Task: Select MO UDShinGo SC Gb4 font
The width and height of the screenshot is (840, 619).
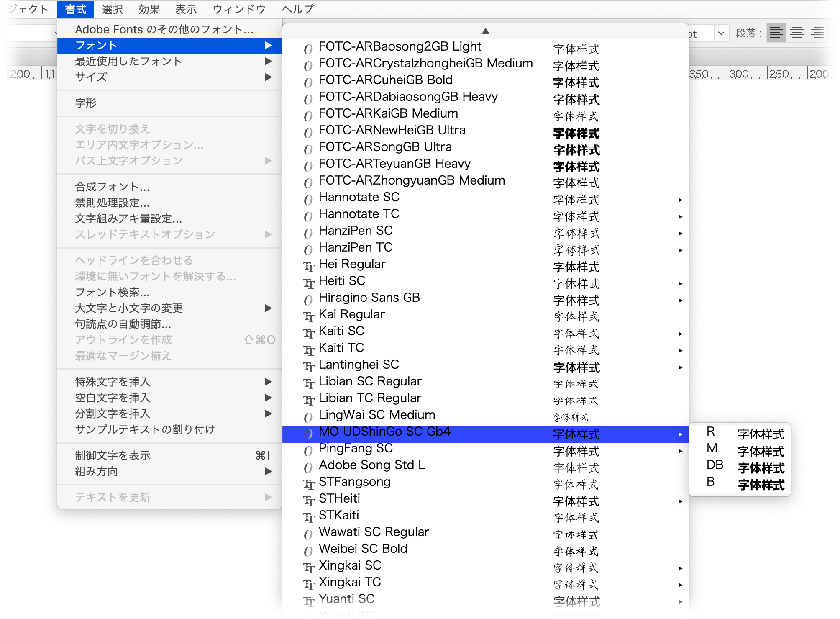Action: (485, 434)
